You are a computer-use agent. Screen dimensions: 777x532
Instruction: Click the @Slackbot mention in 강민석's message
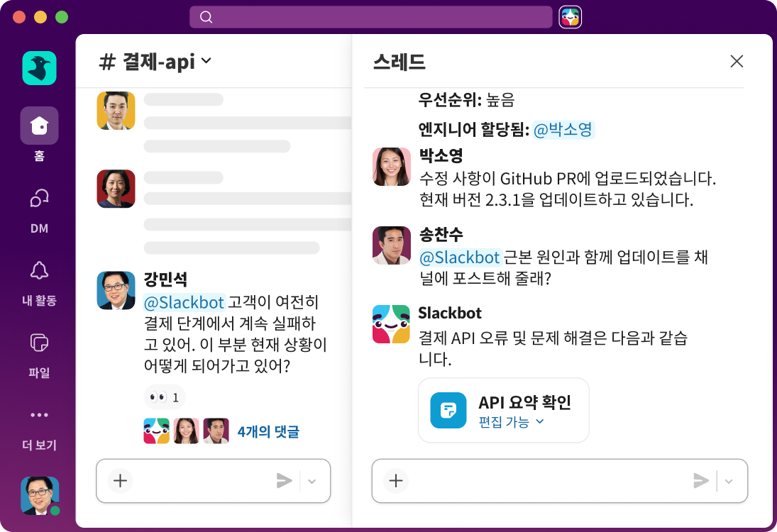(184, 302)
